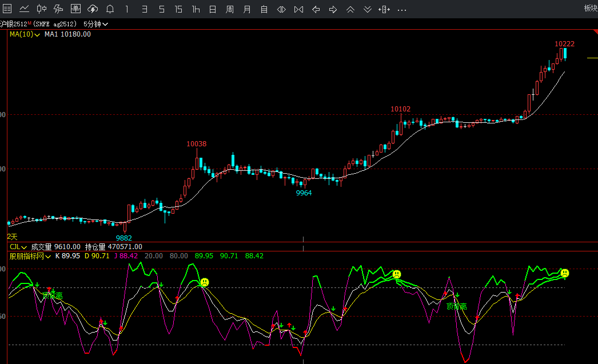Click the right arrow navigation icon
Viewport: 598px width, 364px height.
click(x=333, y=9)
